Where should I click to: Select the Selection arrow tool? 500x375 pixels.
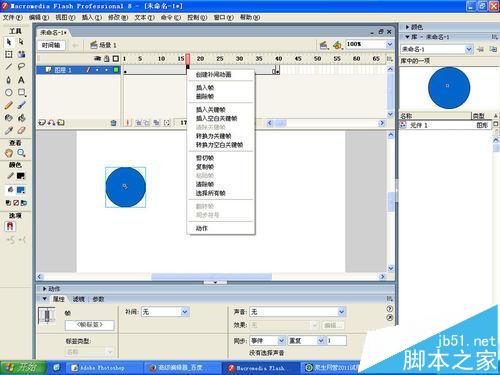coord(9,42)
